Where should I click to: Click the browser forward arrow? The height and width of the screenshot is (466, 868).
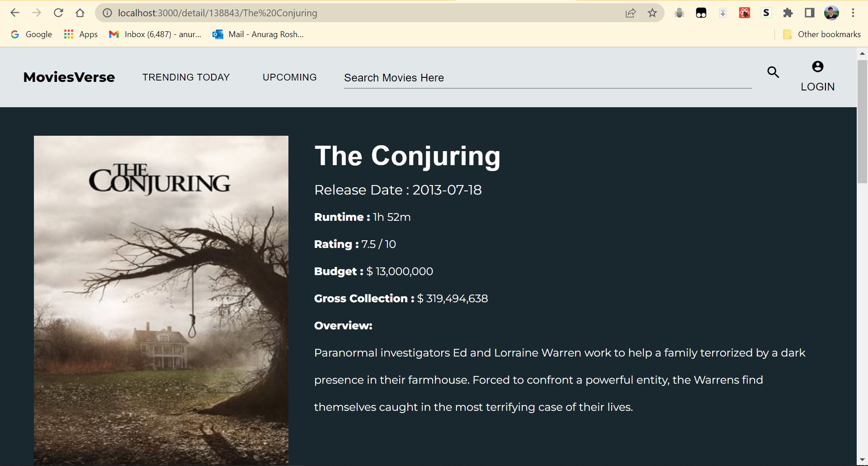(37, 13)
